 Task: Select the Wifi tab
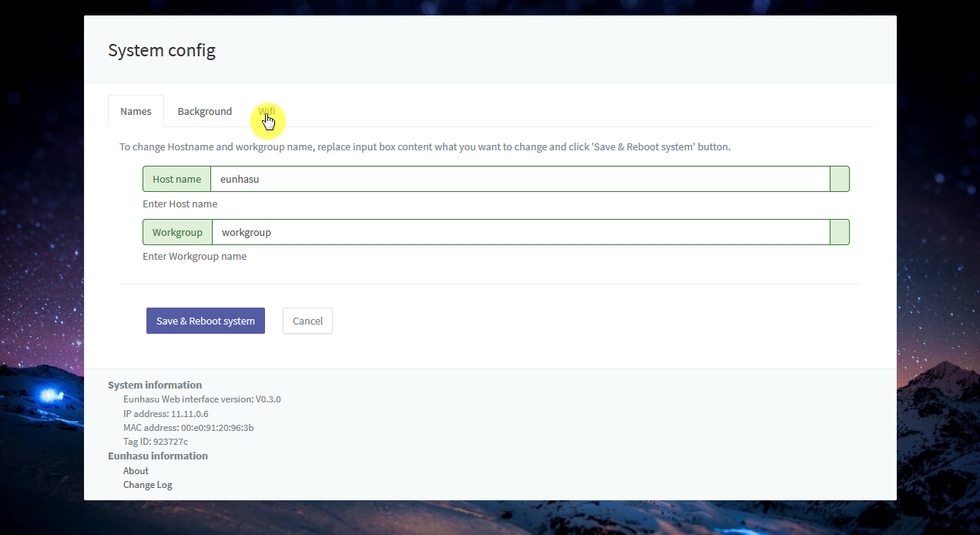(267, 112)
